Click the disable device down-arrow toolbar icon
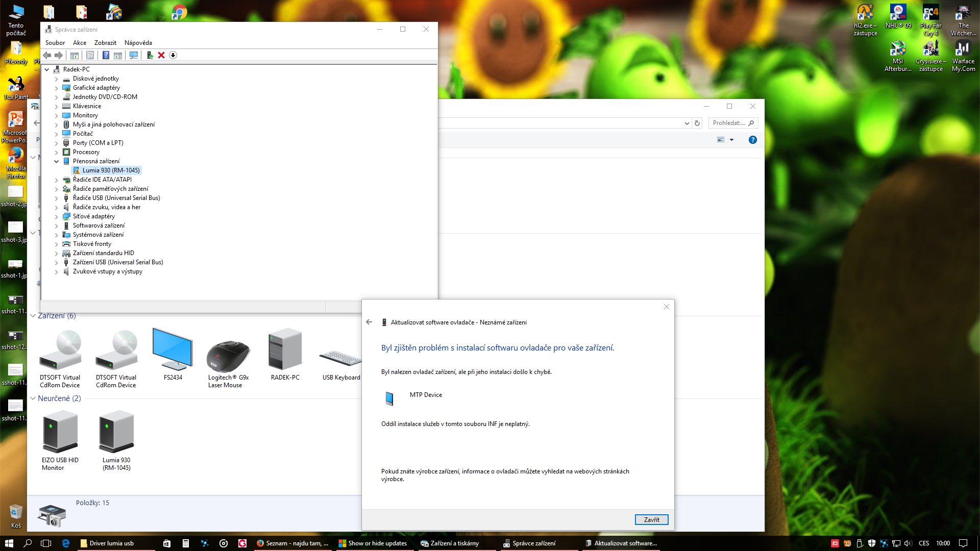Image resolution: width=980 pixels, height=551 pixels. [x=173, y=55]
